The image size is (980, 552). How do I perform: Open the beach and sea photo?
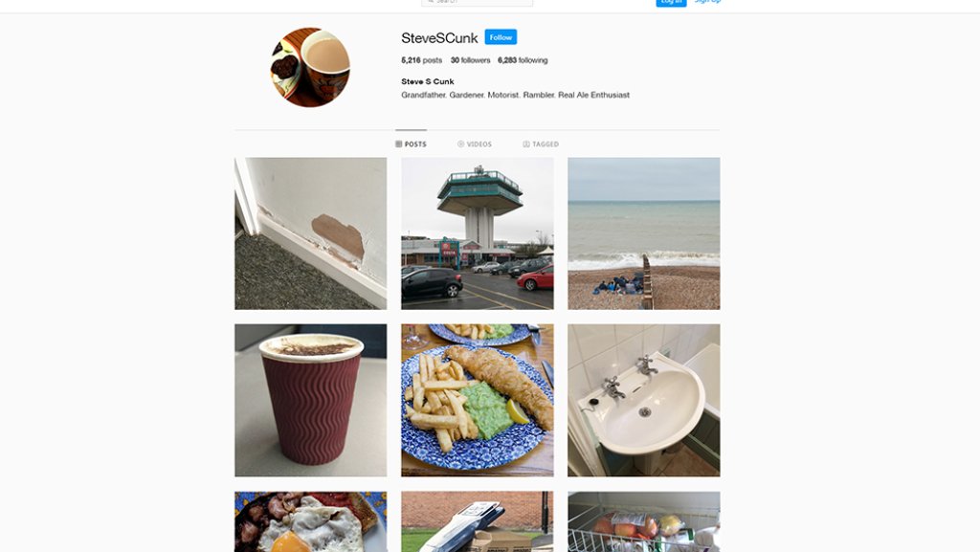[644, 233]
